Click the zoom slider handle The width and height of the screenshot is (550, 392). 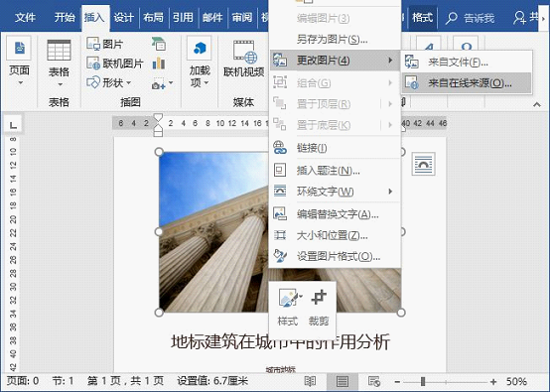pyautogui.click(x=423, y=381)
